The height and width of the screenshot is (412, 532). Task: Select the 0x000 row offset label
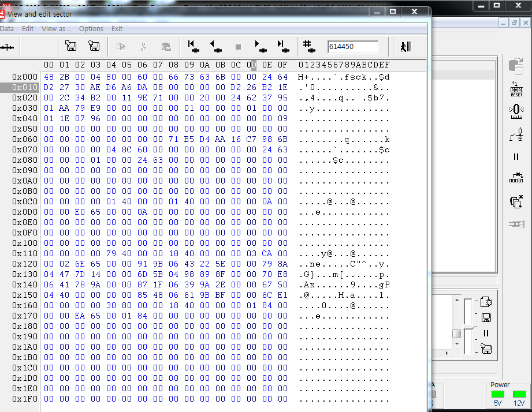click(x=24, y=77)
